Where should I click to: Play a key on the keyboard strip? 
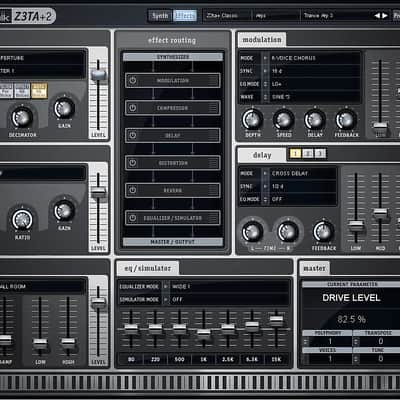point(200,383)
